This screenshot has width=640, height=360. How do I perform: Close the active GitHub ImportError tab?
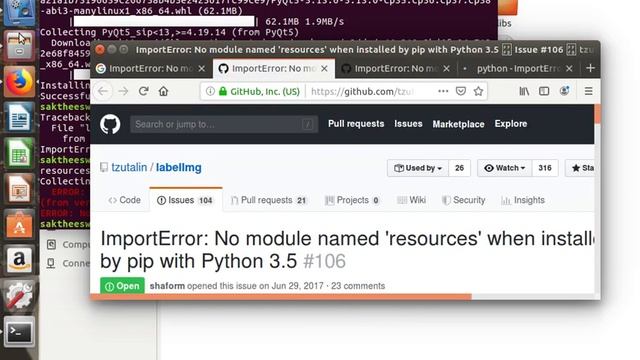pos(324,69)
